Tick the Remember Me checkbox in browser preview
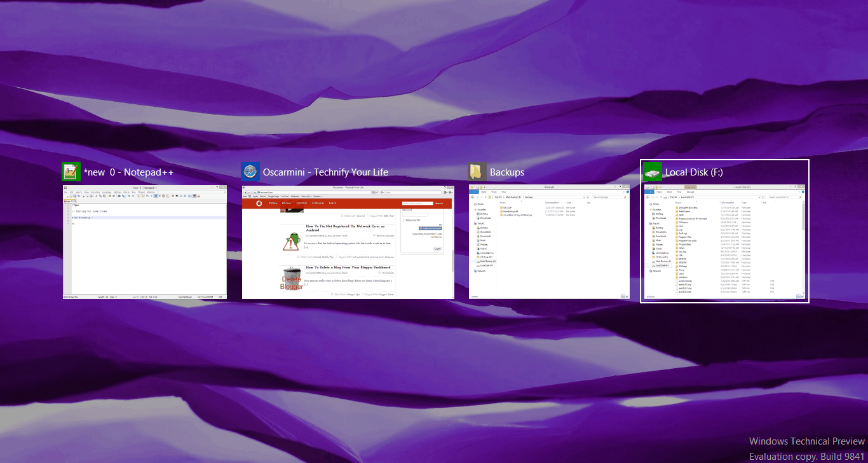Viewport: 868px width, 463px height. point(404,220)
